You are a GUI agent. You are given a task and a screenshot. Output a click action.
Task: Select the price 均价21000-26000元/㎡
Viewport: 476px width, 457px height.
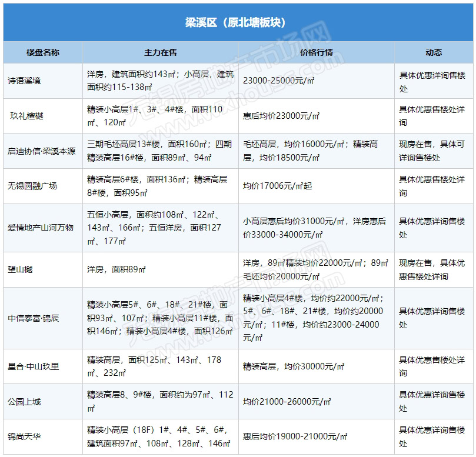287,402
